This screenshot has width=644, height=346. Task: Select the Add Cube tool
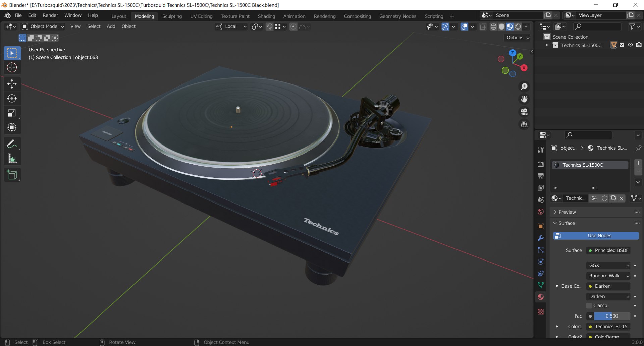tap(12, 175)
